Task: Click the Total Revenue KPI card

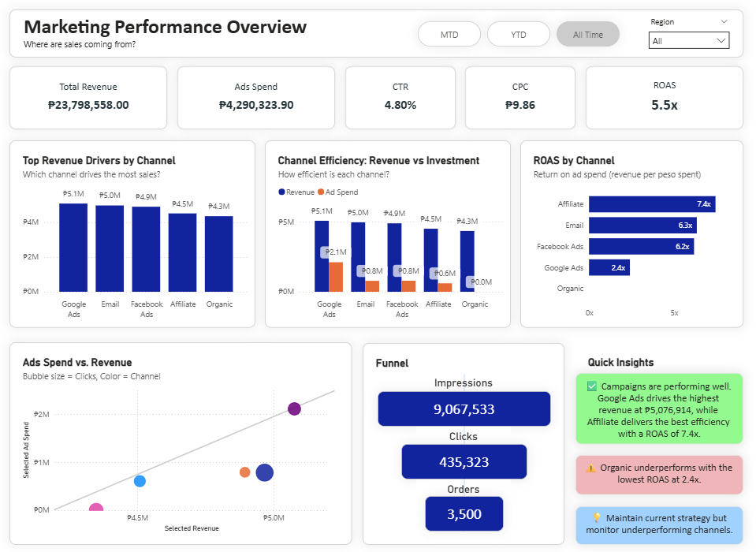Action: (x=88, y=97)
